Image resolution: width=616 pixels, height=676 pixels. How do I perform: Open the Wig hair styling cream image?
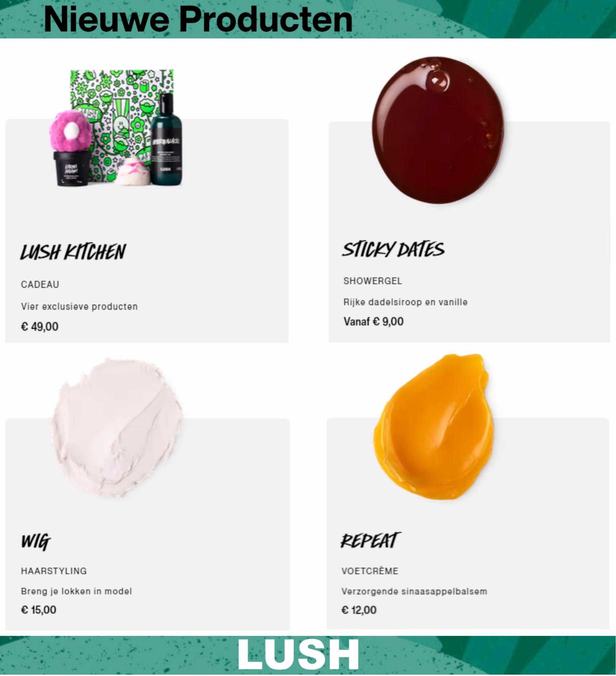point(117,428)
